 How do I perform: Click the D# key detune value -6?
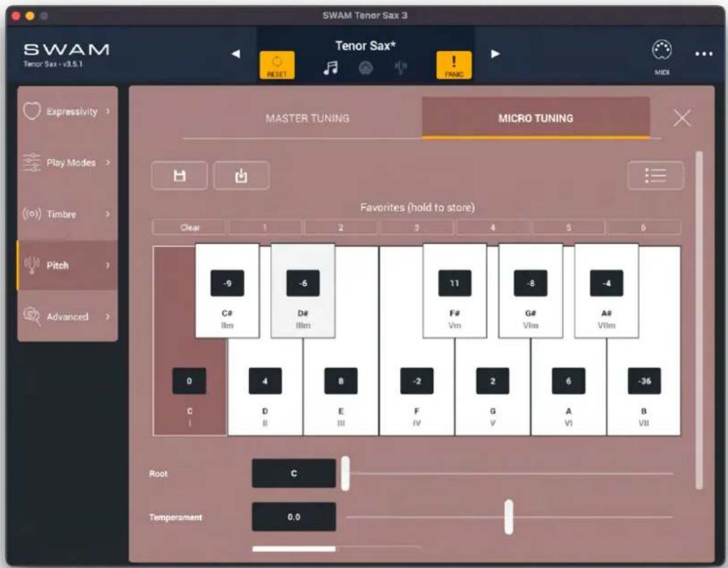pyautogui.click(x=303, y=283)
